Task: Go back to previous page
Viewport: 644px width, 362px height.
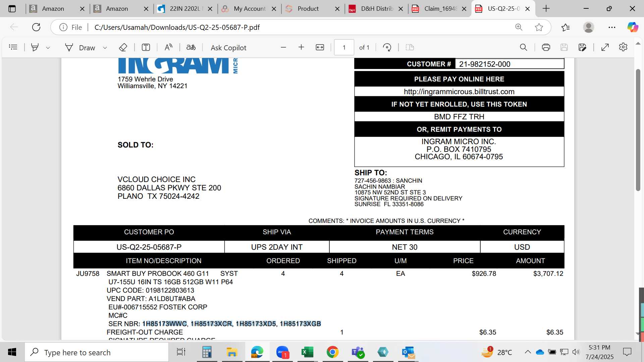Action: click(14, 27)
